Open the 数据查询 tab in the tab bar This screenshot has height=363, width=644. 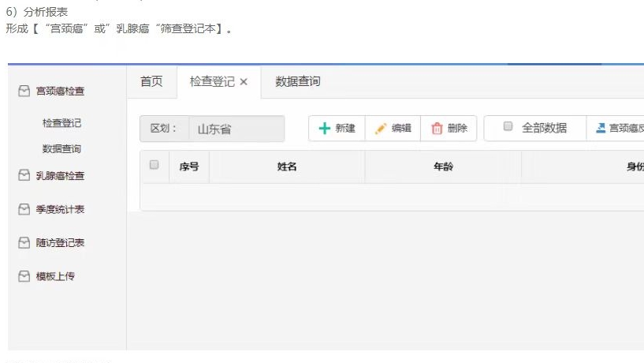click(298, 81)
